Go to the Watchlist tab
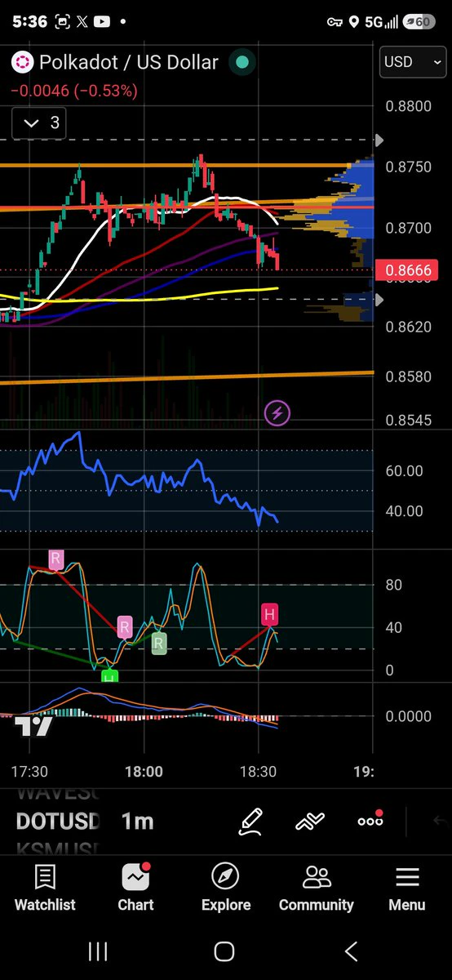The width and height of the screenshot is (452, 980). (x=45, y=889)
